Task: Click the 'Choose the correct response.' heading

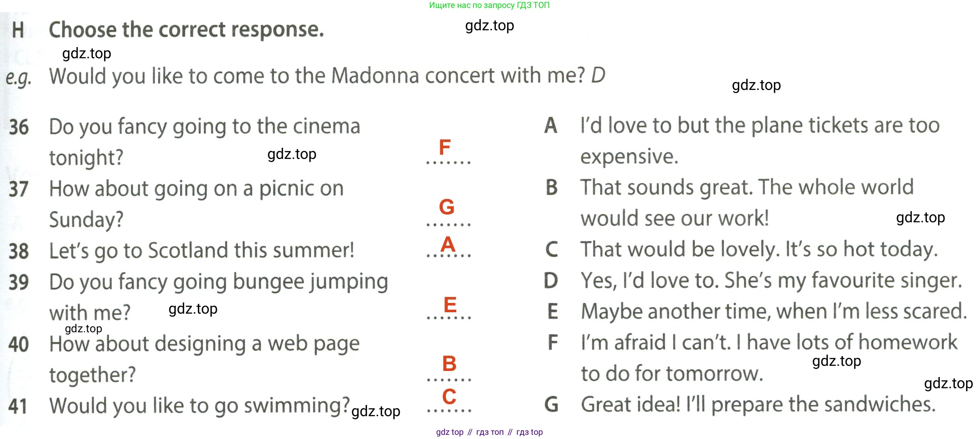Action: click(x=186, y=29)
